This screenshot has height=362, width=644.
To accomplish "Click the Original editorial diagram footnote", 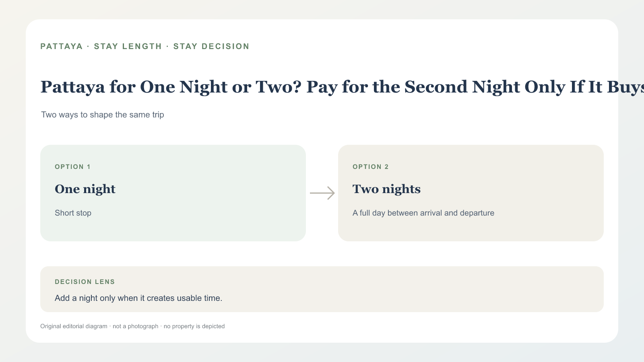I will [74, 326].
